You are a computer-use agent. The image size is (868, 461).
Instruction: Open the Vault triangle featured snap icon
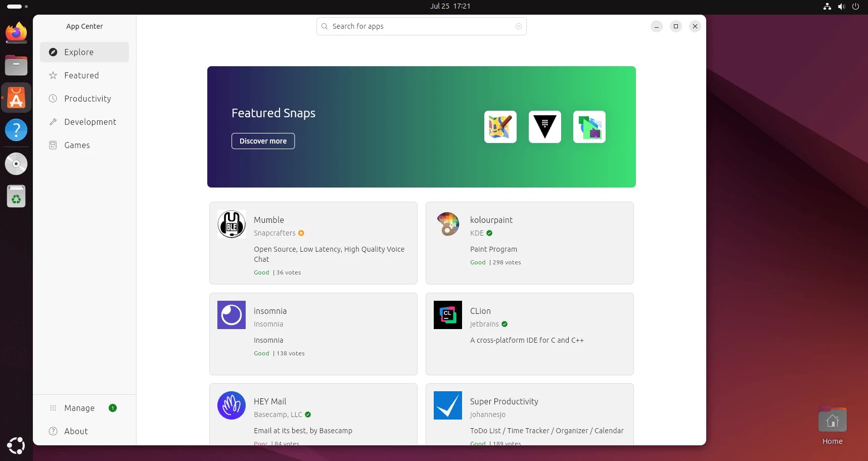(545, 127)
